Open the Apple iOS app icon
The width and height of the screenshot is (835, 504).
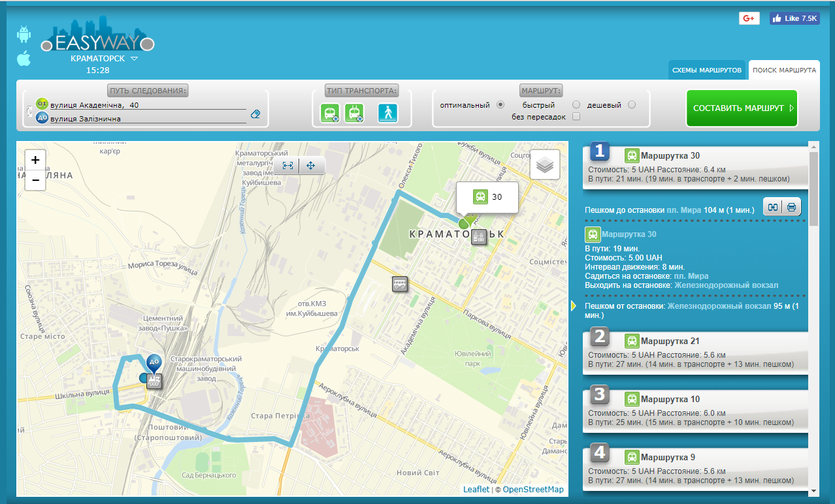point(24,58)
